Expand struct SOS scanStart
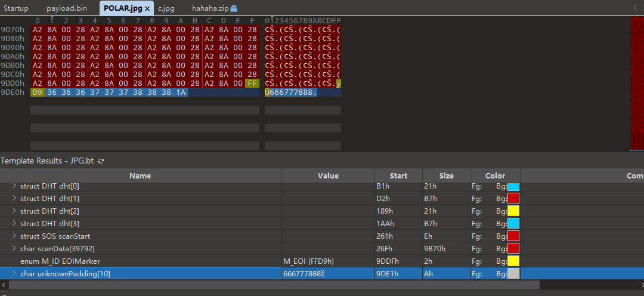 14,236
